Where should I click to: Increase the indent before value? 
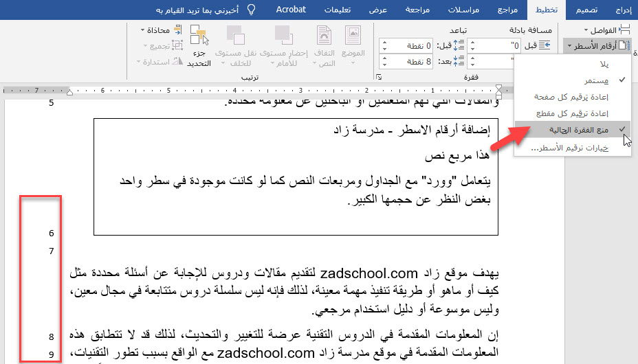tap(472, 43)
